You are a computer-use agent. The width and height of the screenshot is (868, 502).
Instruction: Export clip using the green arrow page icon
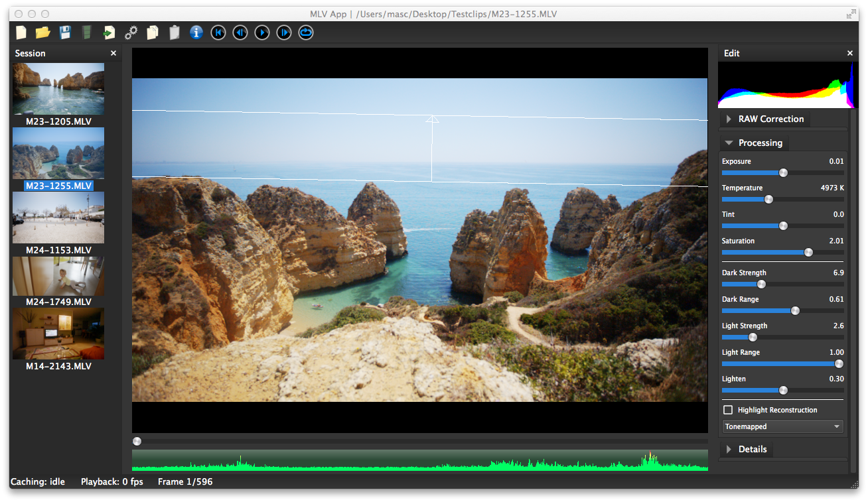click(x=109, y=32)
